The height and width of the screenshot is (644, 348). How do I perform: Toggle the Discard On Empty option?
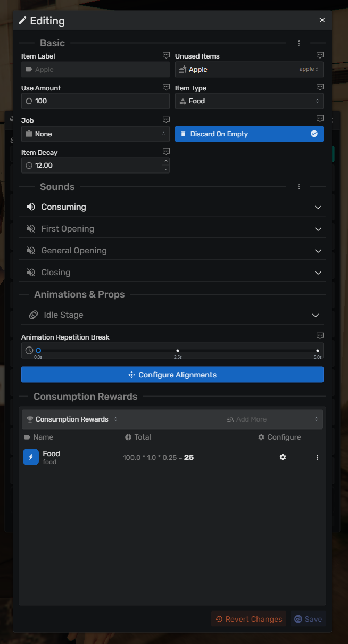(x=249, y=134)
